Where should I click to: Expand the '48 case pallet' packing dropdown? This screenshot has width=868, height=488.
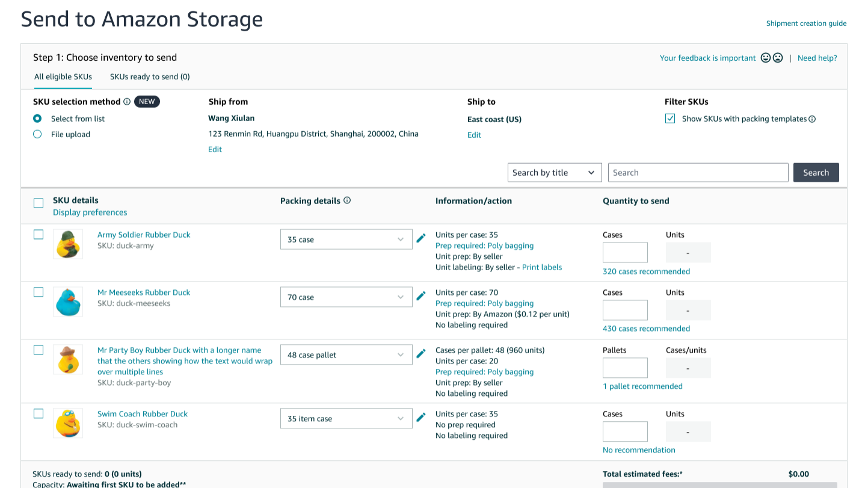click(x=346, y=355)
